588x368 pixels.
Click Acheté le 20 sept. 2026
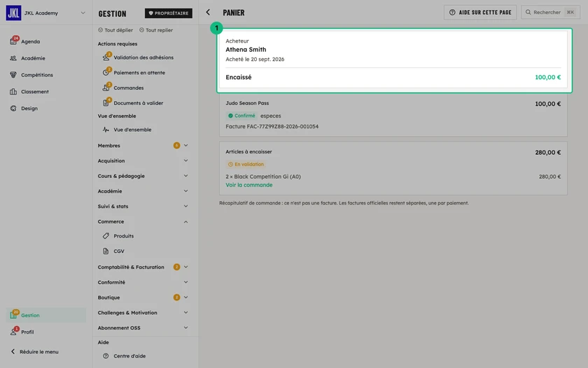coord(255,60)
